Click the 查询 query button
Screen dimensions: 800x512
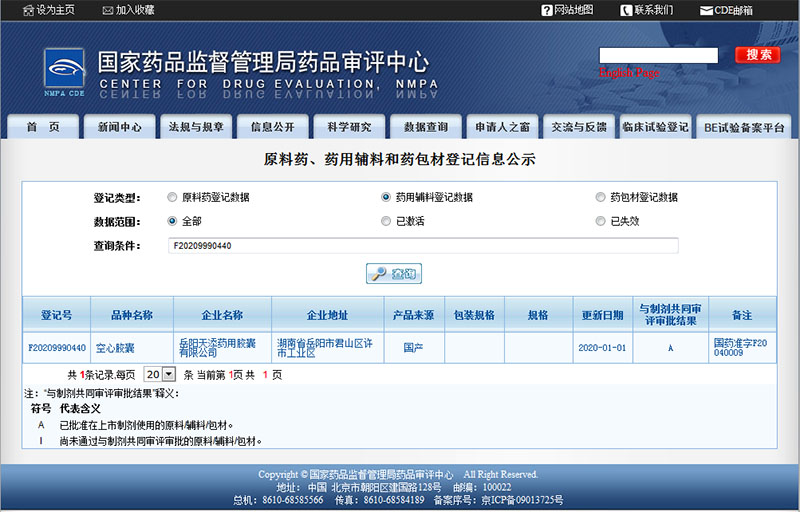click(394, 274)
